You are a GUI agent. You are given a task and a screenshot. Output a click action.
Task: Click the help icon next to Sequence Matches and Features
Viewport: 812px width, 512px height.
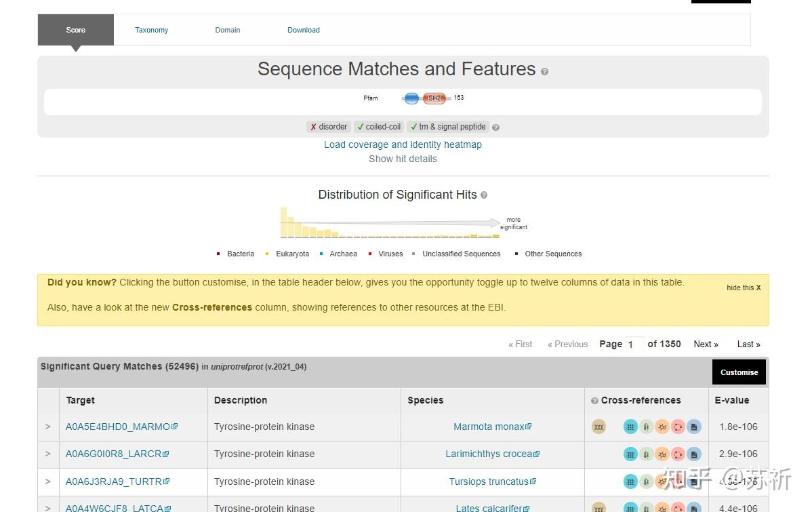click(x=544, y=71)
